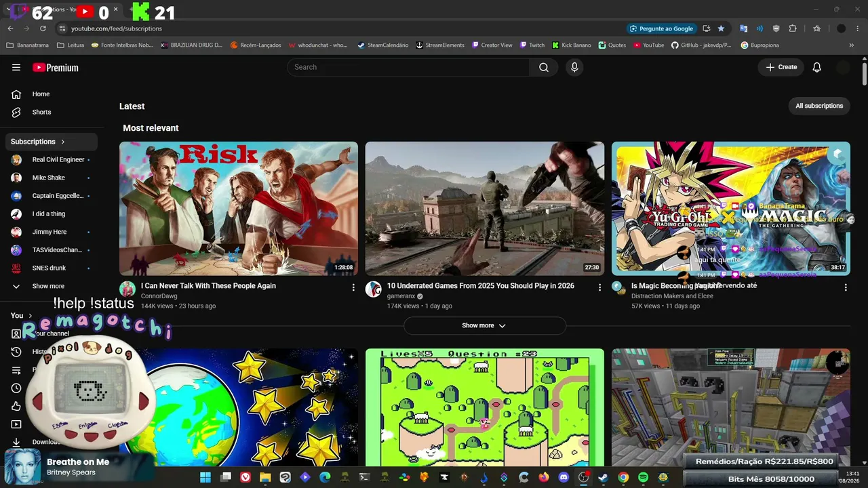Screen dimensions: 868x488
Task: Bookmark this page with the star
Action: tap(721, 28)
